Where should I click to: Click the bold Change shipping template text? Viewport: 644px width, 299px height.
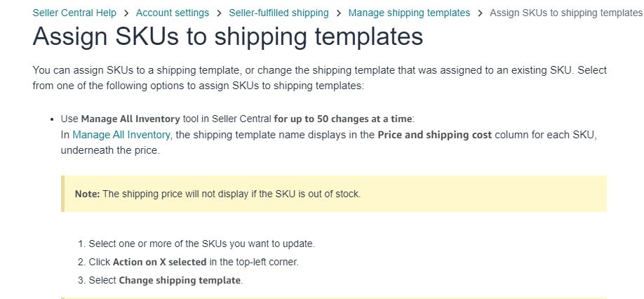180,281
